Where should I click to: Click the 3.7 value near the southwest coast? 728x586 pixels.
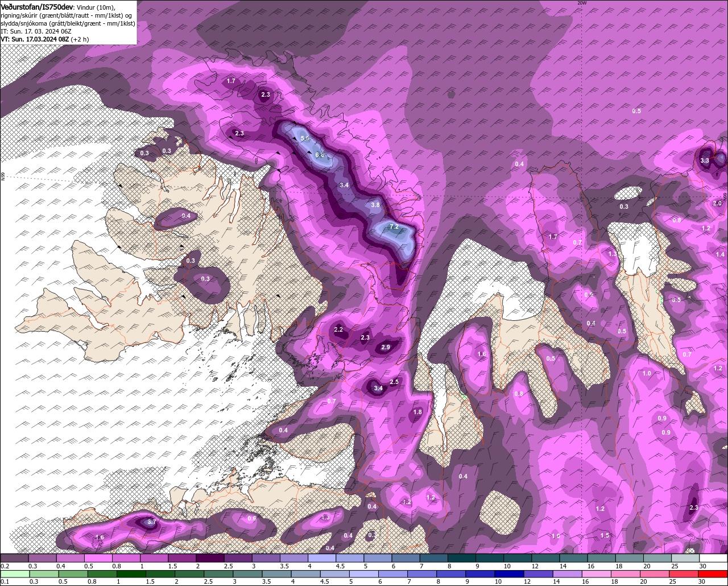151,522
